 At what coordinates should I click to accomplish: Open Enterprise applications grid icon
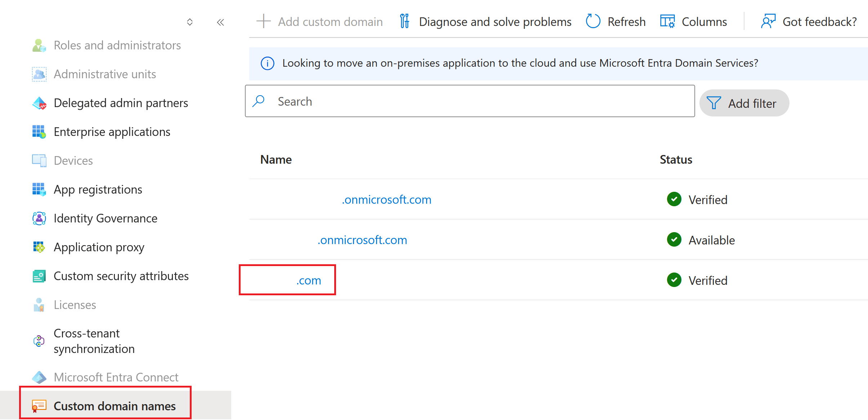tap(39, 132)
